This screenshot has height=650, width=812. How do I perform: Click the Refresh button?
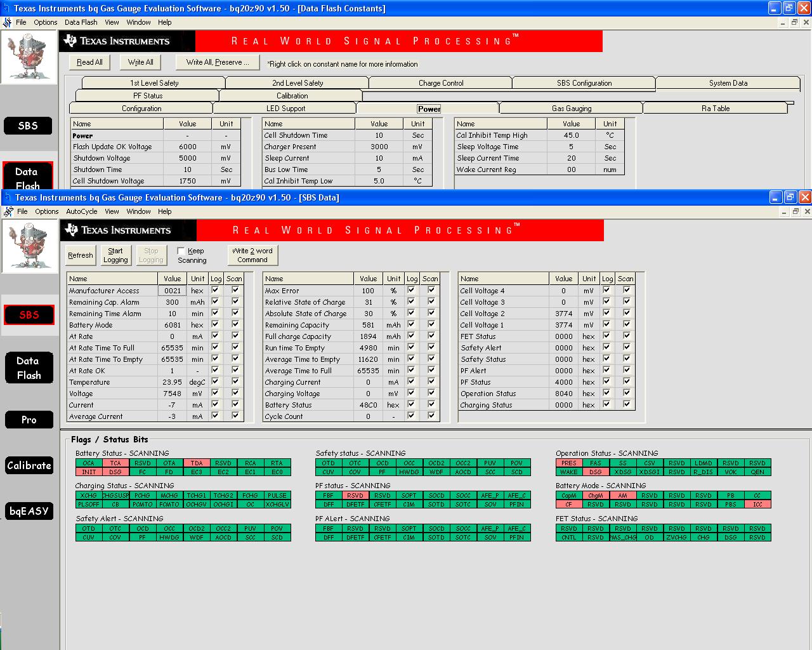point(81,255)
